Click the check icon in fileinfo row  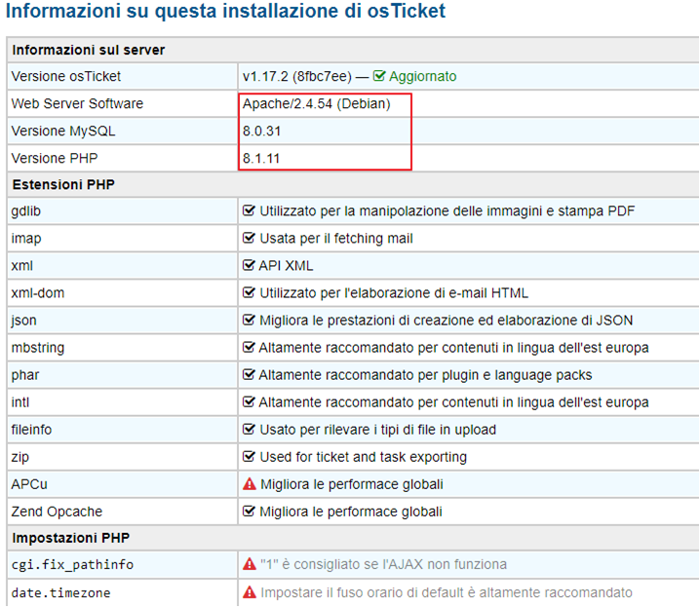[x=249, y=429]
